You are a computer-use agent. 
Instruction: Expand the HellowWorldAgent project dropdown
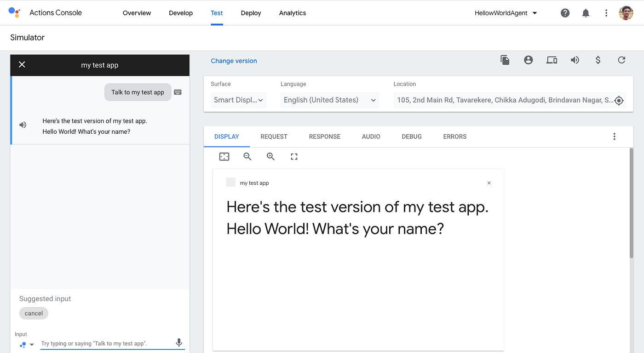506,13
